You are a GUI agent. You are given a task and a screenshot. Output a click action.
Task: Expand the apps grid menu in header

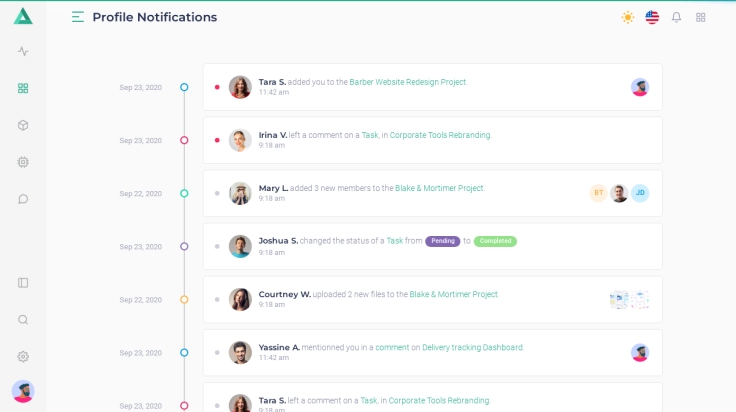click(x=701, y=17)
